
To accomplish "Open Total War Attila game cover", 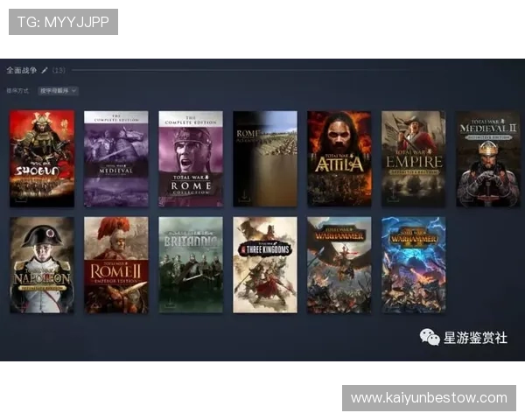I will (x=339, y=158).
